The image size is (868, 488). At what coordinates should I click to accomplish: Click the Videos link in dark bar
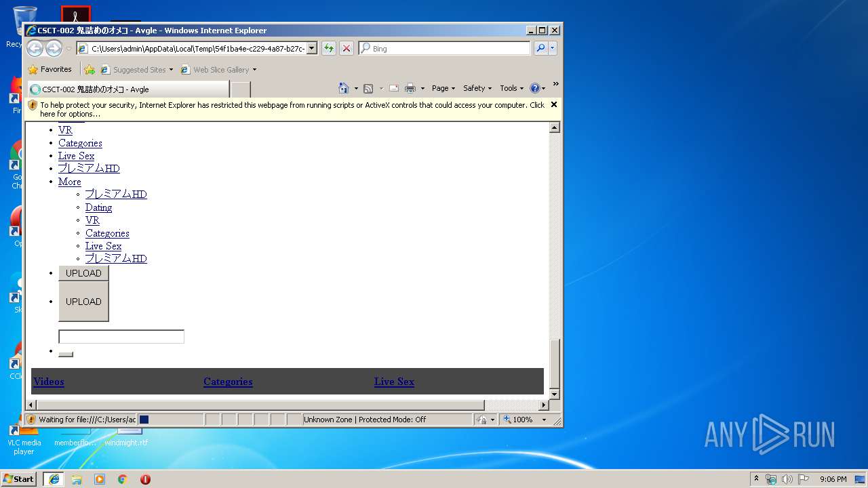click(x=49, y=382)
